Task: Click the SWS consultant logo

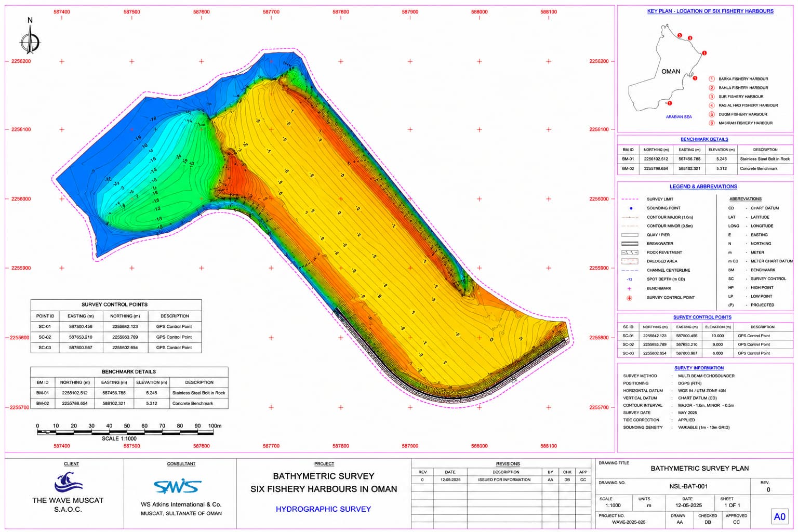Action: pyautogui.click(x=178, y=486)
